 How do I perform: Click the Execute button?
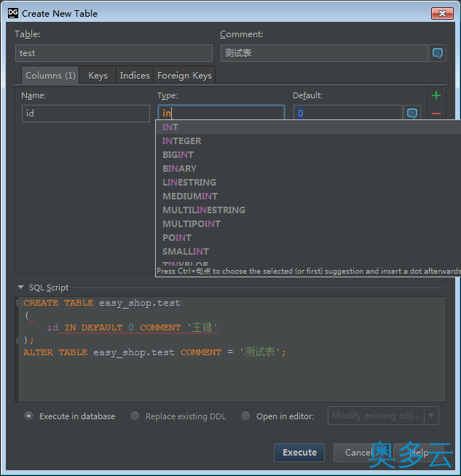pyautogui.click(x=299, y=452)
